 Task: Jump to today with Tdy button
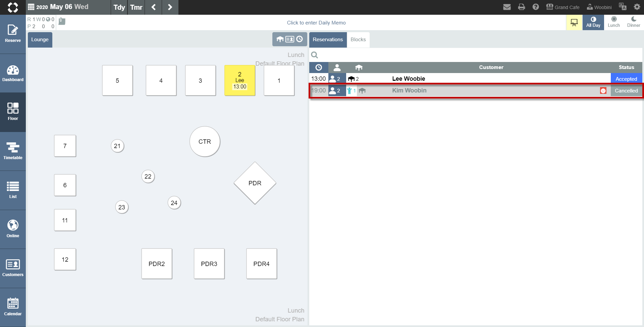(119, 7)
